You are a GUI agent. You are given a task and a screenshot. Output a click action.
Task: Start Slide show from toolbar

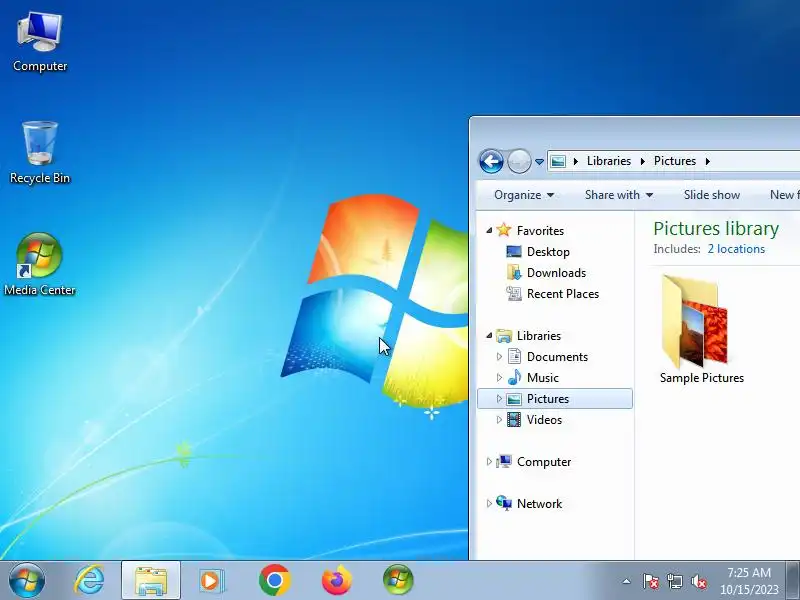point(712,195)
